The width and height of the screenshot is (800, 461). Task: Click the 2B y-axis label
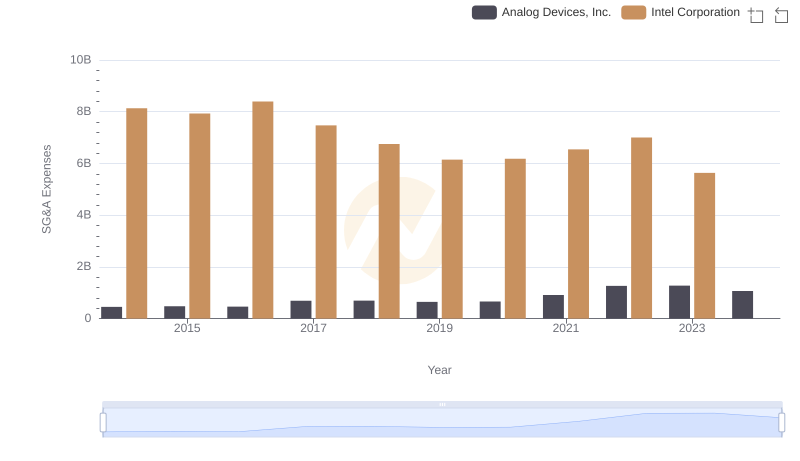tap(84, 266)
